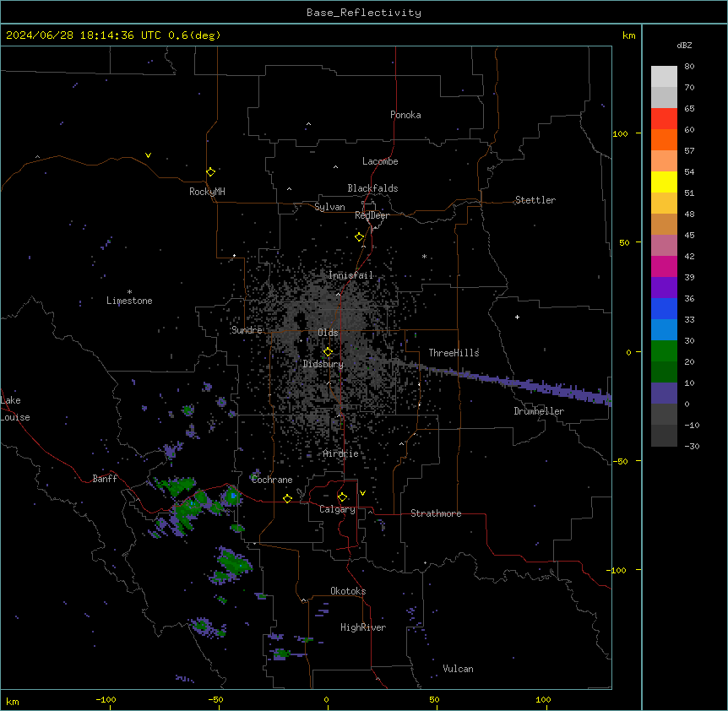Click the Sylvan label
Screen dimensions: 728x711
pyautogui.click(x=329, y=207)
